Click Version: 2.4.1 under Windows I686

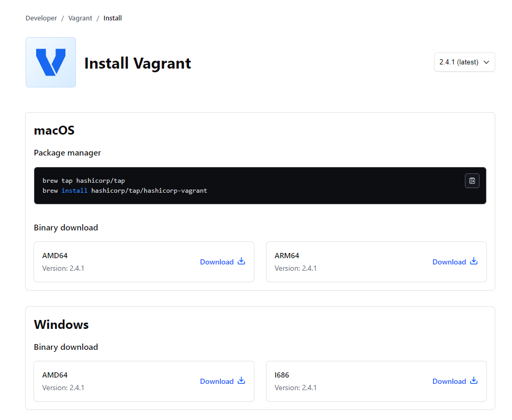pyautogui.click(x=295, y=388)
